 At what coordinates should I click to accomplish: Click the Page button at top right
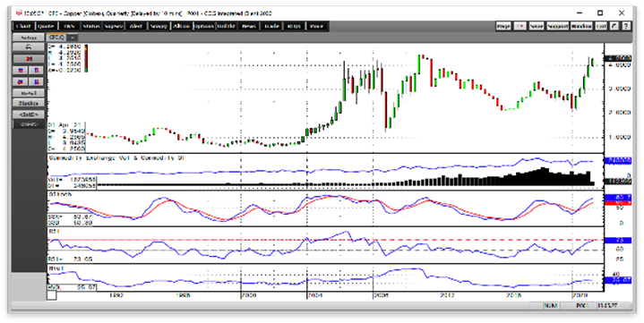[x=503, y=26]
